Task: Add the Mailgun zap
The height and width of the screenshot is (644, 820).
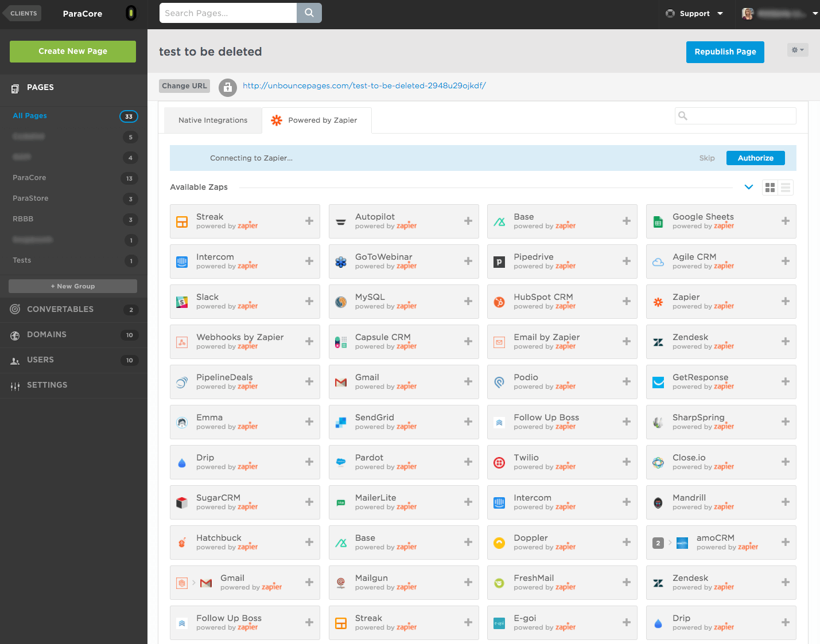Action: 468,582
